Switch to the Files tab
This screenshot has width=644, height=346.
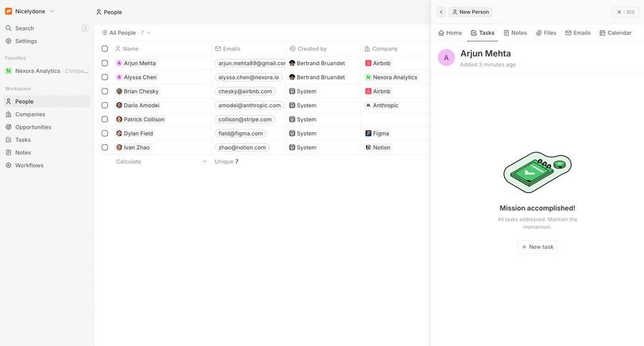click(x=546, y=33)
